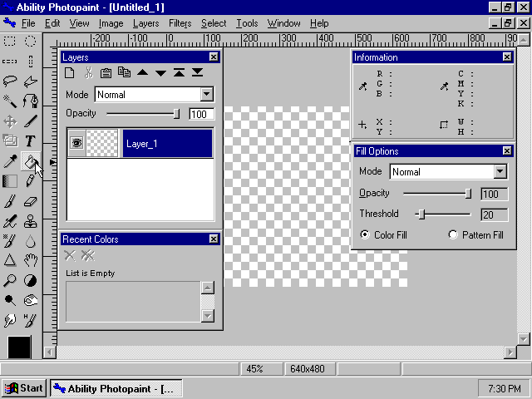Select the rectangular marquee tool
This screenshot has width=532, height=399.
[x=10, y=41]
